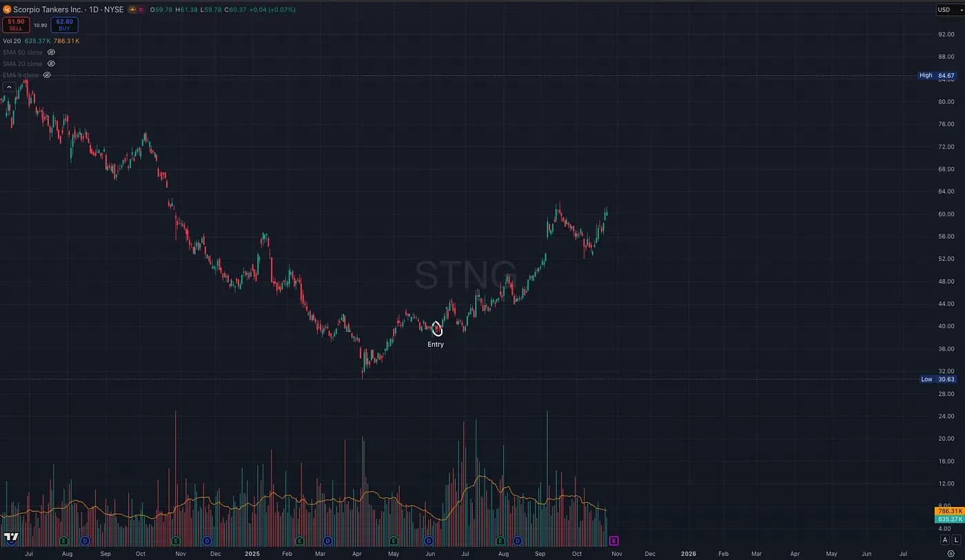
Task: Click the Vol 20 legend entry
Action: pyautogui.click(x=12, y=41)
